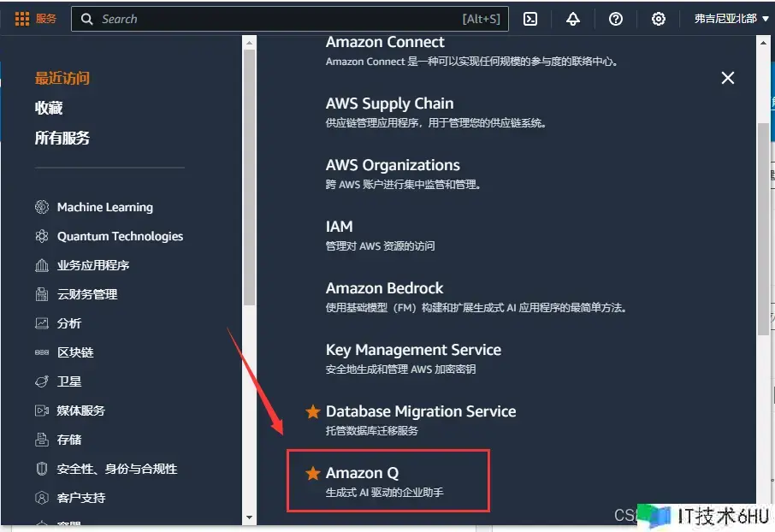Click the 区块链 chain icon
Screen dimensions: 775x532
(42, 352)
